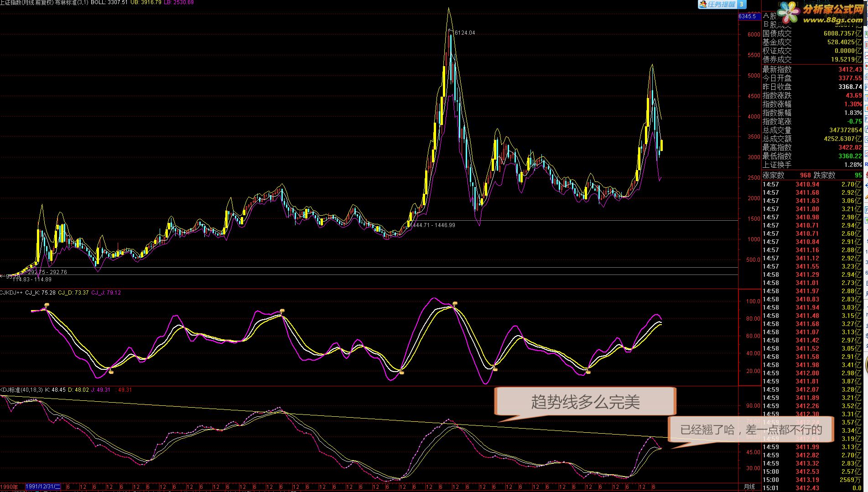Click the 6000 level on price axis
The image size is (868, 492).
tap(754, 35)
